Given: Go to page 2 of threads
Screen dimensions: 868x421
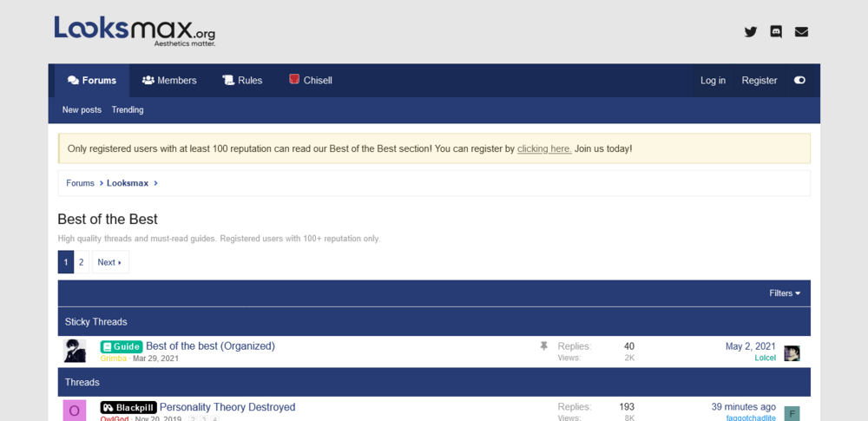Looking at the screenshot, I should (x=82, y=262).
